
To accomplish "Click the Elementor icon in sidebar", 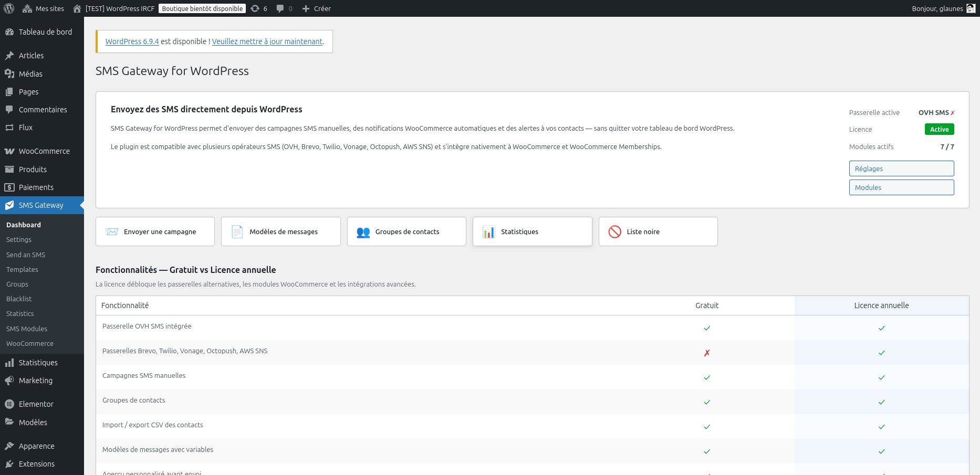I will point(9,404).
